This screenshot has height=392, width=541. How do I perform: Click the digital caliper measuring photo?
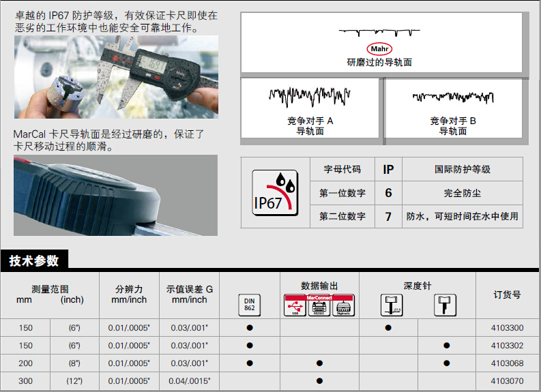116,77
